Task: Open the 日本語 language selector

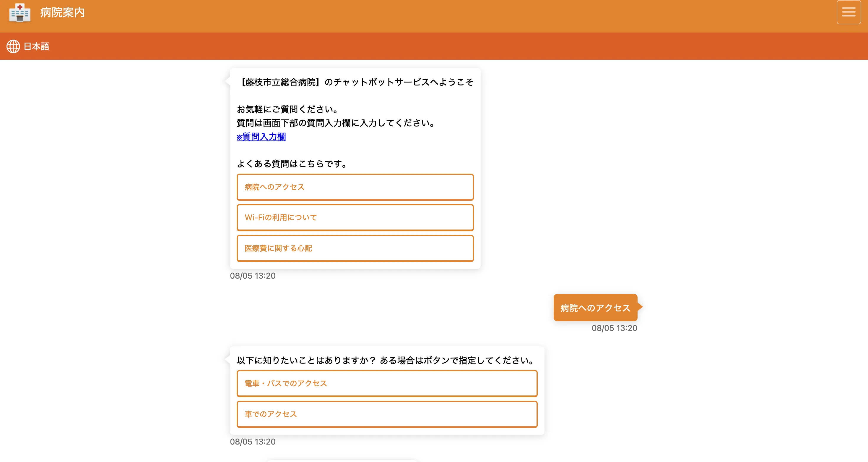Action: [36, 46]
